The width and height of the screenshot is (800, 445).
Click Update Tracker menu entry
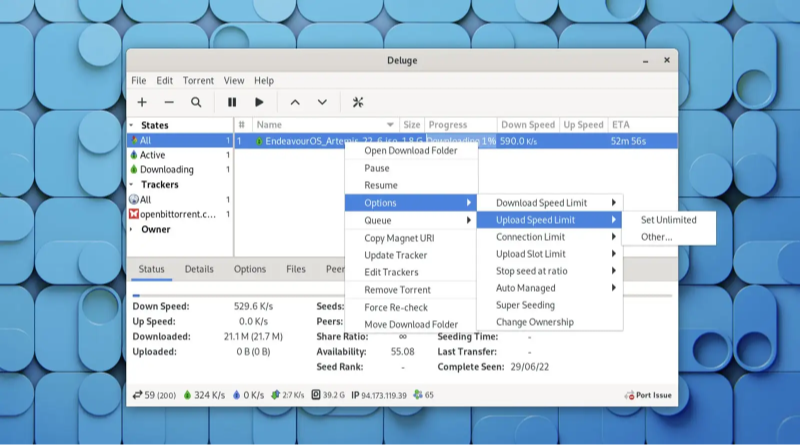(411, 255)
